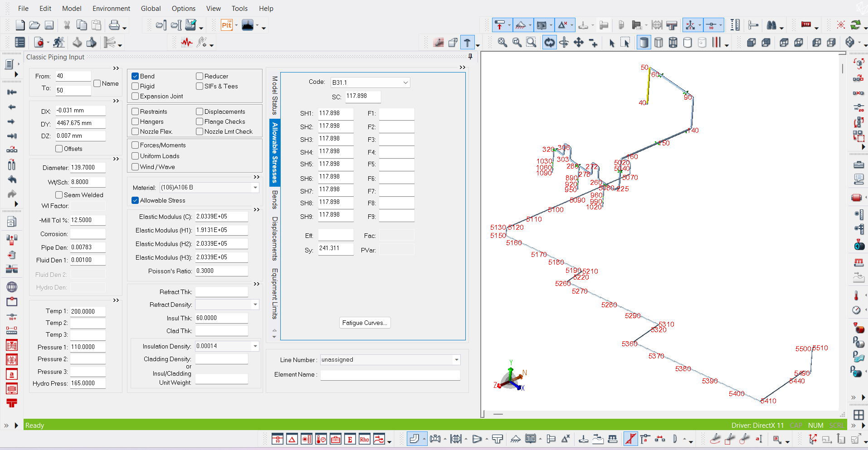Screen dimensions: 868x450
Task: Select the Zoom Window tool
Action: click(x=532, y=42)
